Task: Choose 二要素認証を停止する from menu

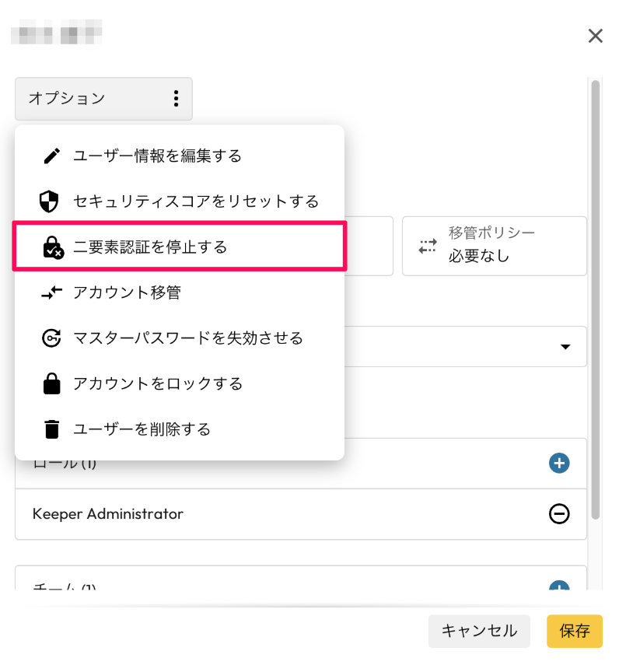Action: coord(180,247)
